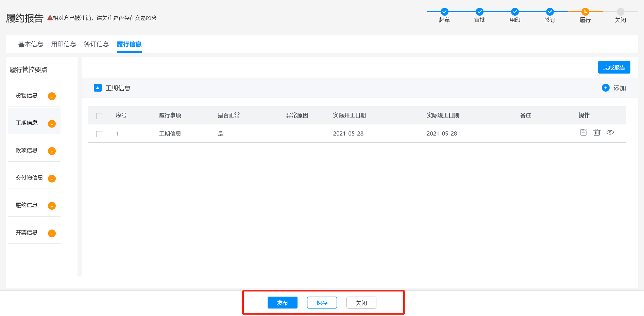Viewport: 644px width, 316px height.
Task: Click the blue plus 添加 icon
Action: [x=606, y=88]
